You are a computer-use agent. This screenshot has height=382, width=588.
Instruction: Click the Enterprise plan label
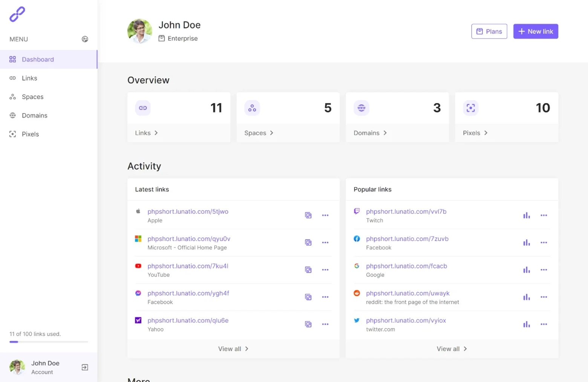(178, 38)
